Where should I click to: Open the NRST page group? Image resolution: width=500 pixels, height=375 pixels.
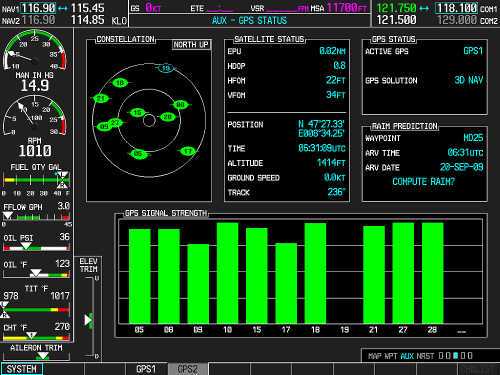[x=425, y=356]
